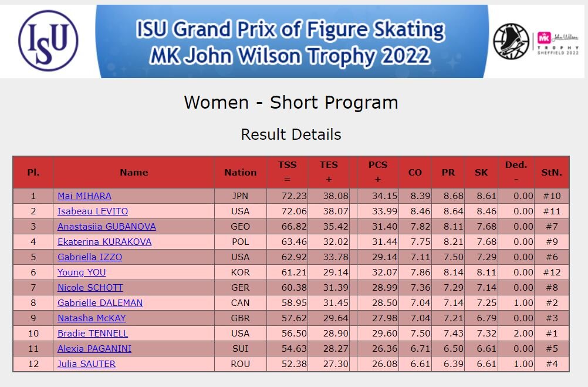Open Bradie TENNELL's skater details
This screenshot has width=588, height=387.
point(93,334)
